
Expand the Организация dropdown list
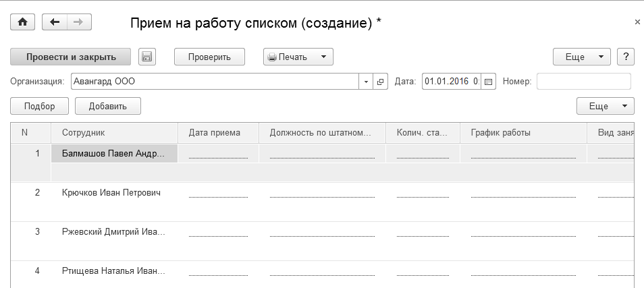[x=366, y=82]
